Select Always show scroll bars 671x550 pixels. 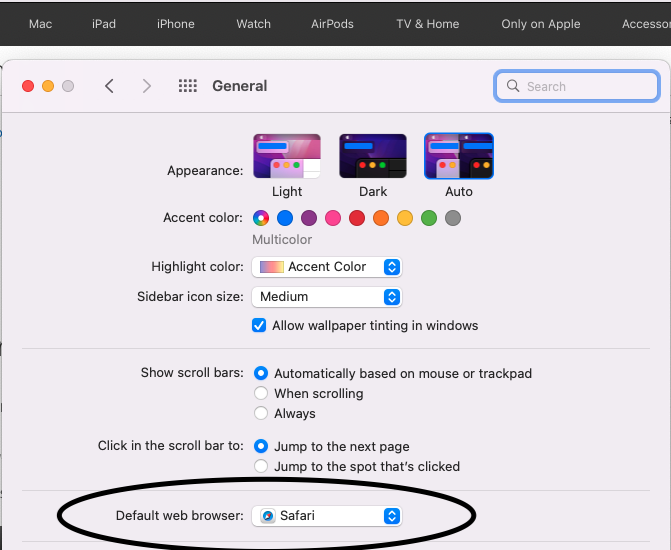pos(261,413)
